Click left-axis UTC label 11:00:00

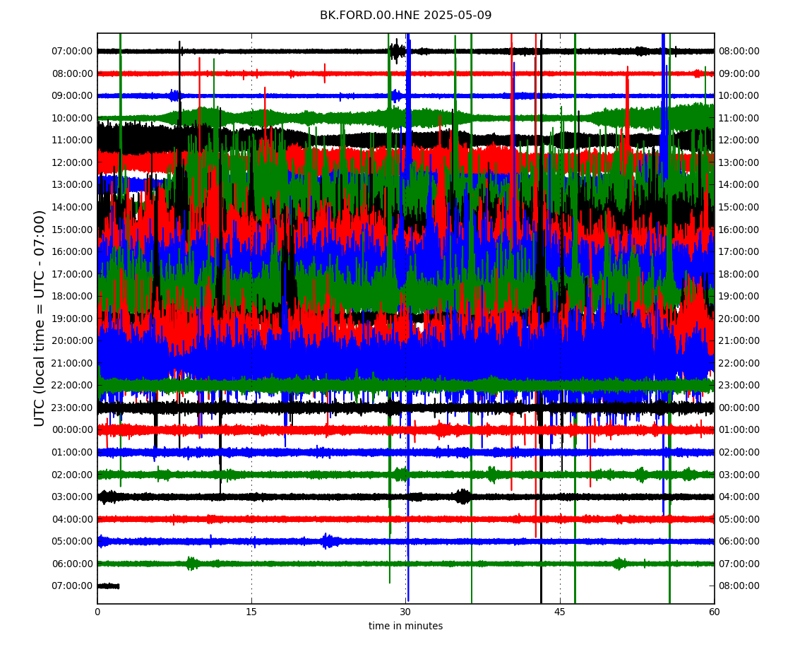coord(73,141)
